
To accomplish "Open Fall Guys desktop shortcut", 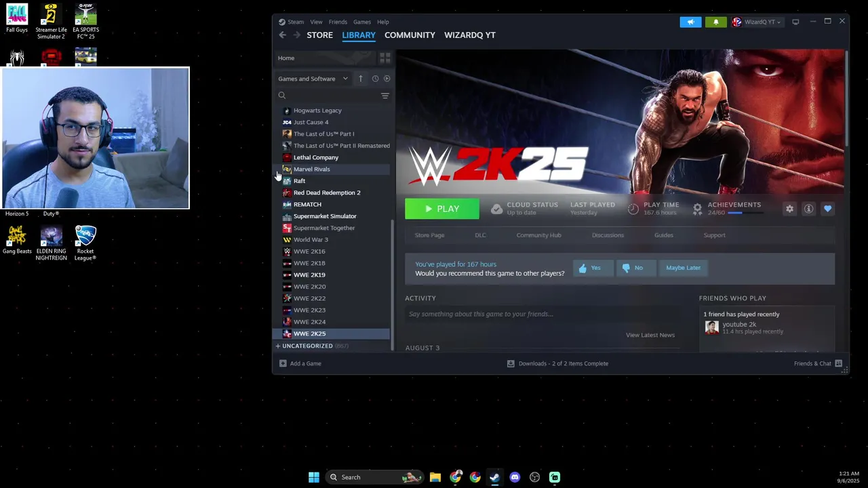I will click(17, 18).
